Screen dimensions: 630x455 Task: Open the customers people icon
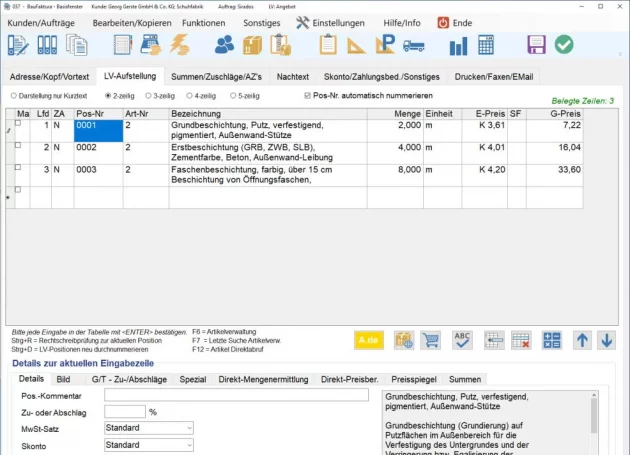pos(224,45)
